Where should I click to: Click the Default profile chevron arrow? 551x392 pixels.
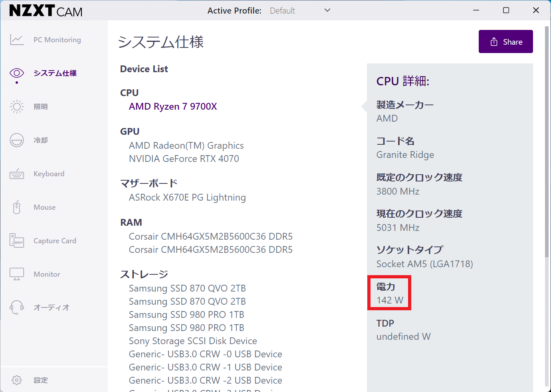coord(327,10)
